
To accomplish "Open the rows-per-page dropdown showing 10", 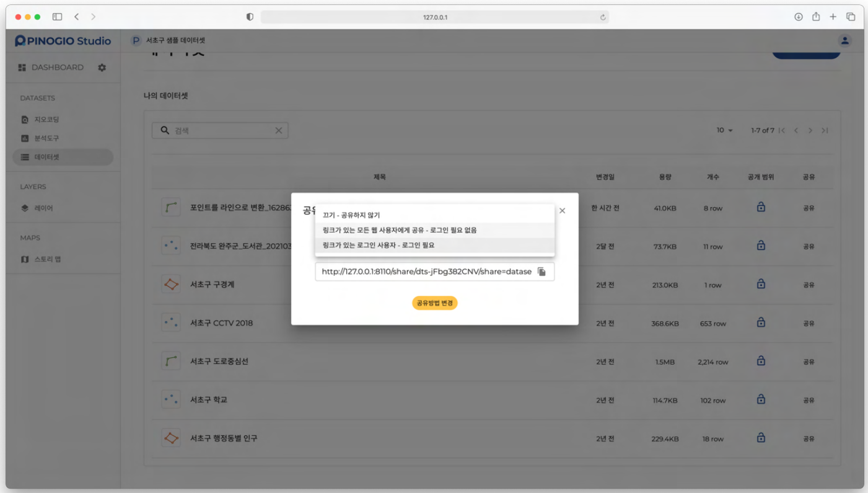I will [x=724, y=130].
